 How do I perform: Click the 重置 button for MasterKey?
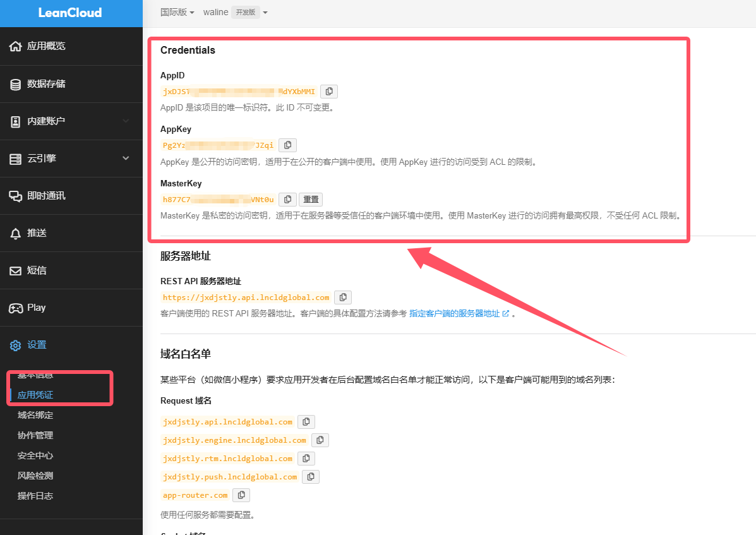[x=311, y=200]
